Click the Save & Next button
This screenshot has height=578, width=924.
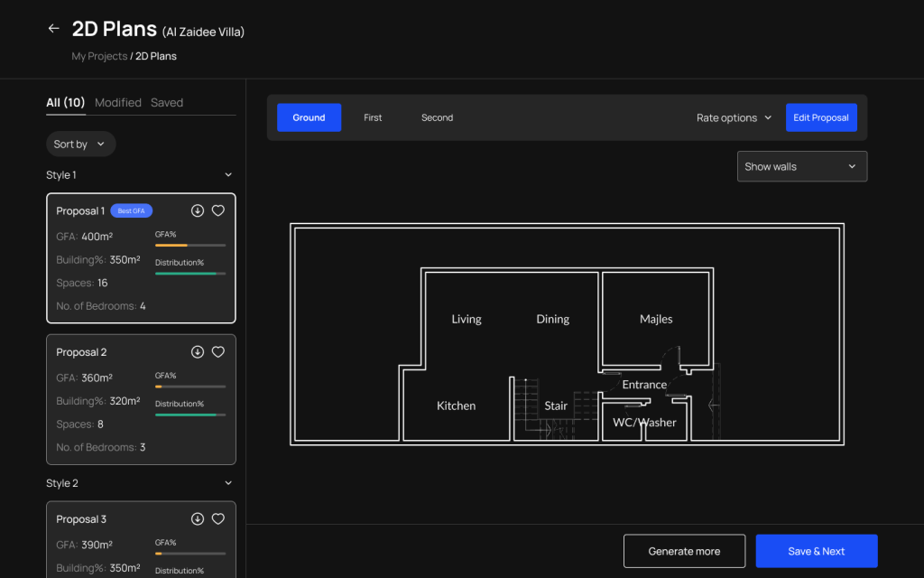click(x=816, y=551)
